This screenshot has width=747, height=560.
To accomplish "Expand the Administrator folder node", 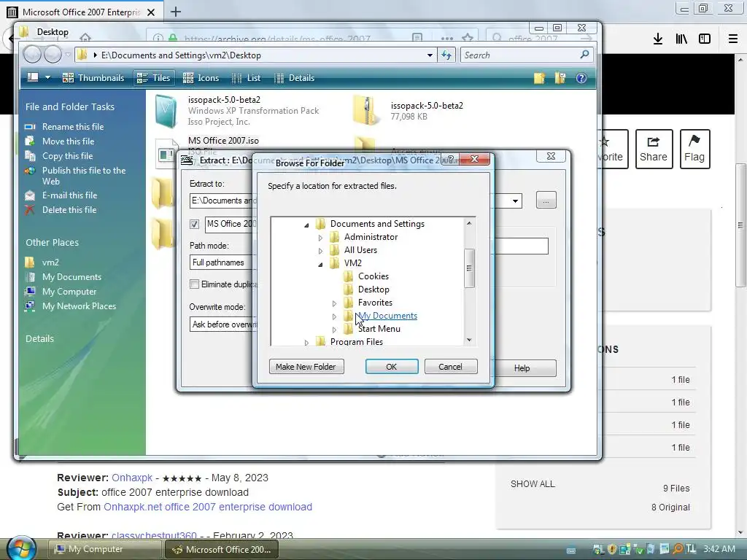I will [x=320, y=237].
